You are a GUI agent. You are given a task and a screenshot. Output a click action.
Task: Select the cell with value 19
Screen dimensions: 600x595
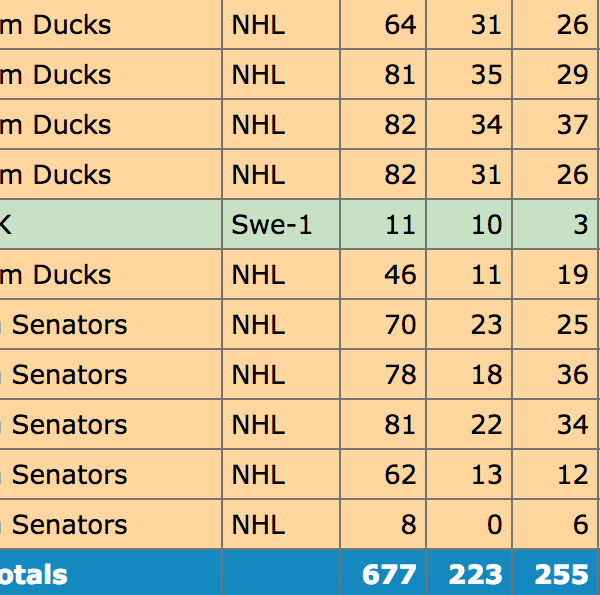pos(573,275)
